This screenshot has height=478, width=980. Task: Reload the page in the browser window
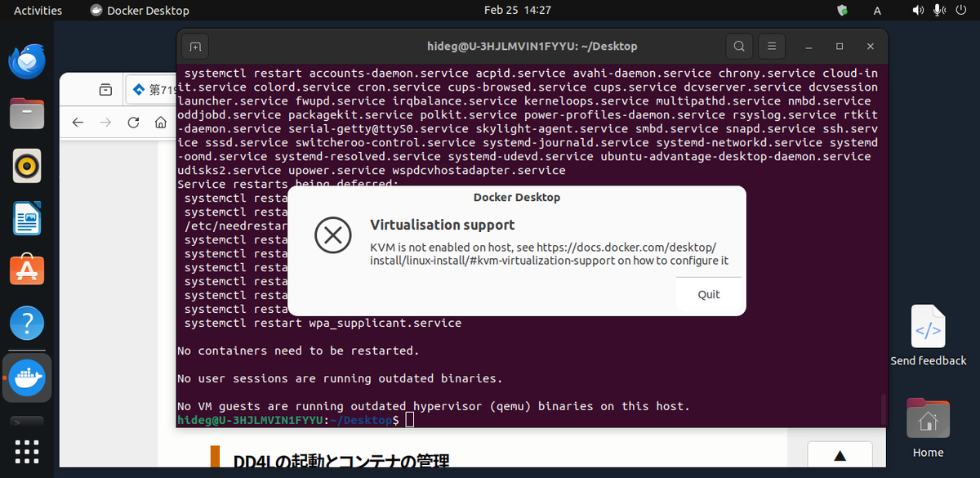point(133,123)
